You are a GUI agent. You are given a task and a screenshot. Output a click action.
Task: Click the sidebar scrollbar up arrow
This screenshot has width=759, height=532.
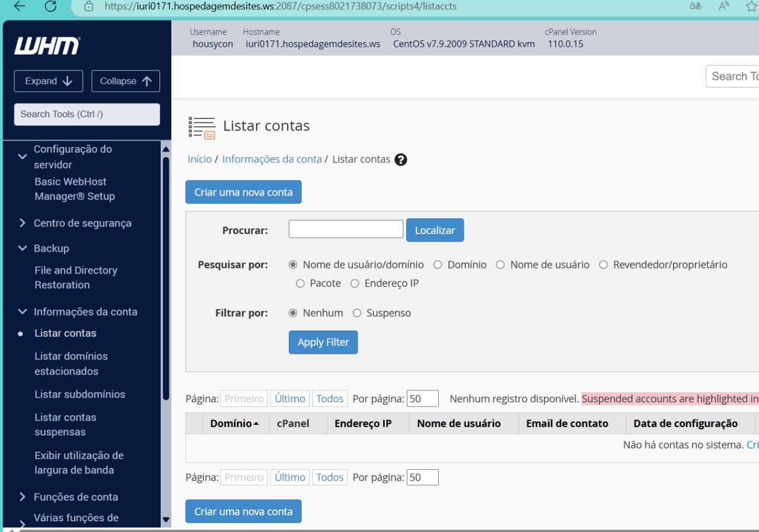pyautogui.click(x=166, y=149)
